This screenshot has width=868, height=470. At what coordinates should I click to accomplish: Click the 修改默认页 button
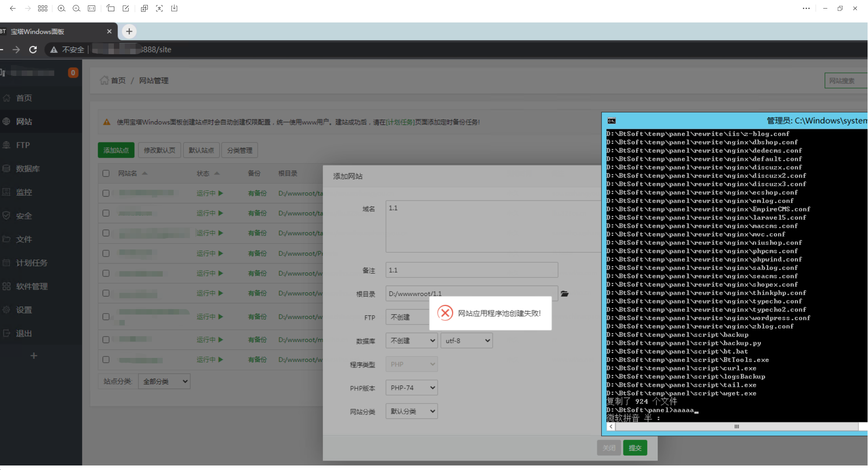[160, 150]
